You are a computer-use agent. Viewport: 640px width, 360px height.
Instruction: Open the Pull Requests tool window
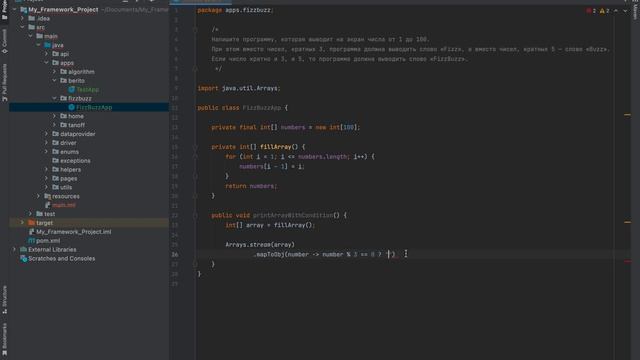[x=4, y=83]
